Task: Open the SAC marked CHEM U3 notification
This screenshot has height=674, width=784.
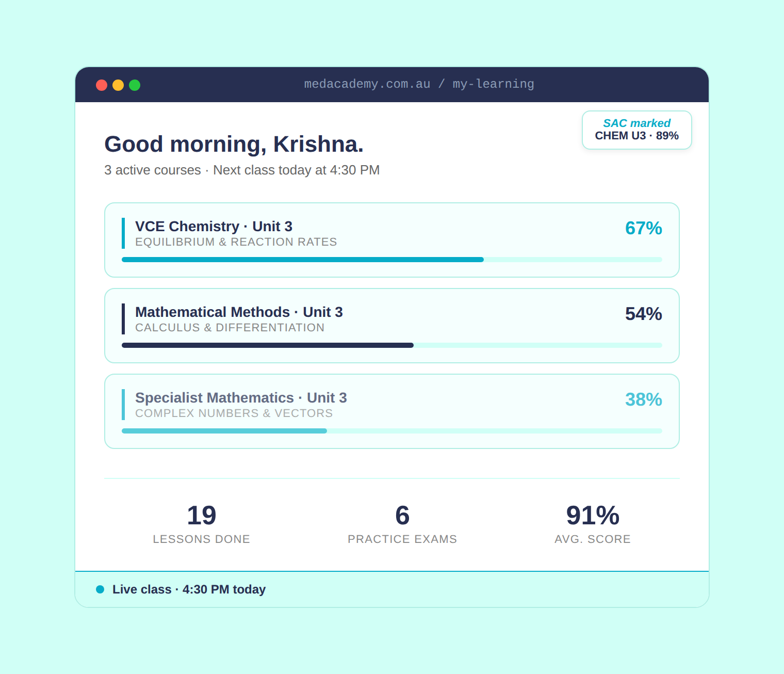Action: coord(636,130)
